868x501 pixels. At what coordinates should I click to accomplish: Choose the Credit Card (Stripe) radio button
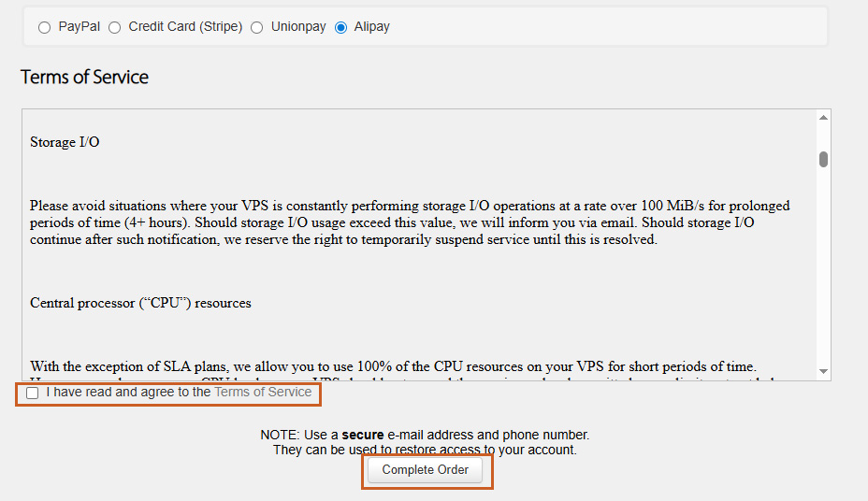point(115,28)
